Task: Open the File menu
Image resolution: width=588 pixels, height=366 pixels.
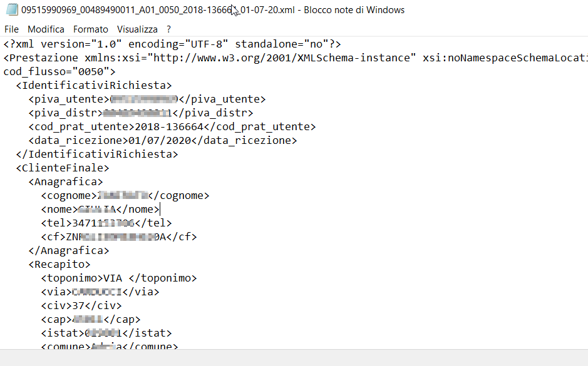Action: tap(11, 29)
